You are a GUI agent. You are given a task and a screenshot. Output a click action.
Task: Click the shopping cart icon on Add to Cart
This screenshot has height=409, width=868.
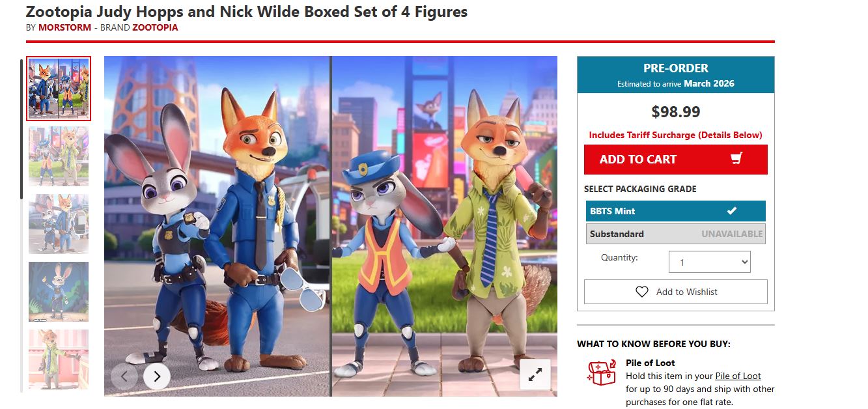(736, 159)
